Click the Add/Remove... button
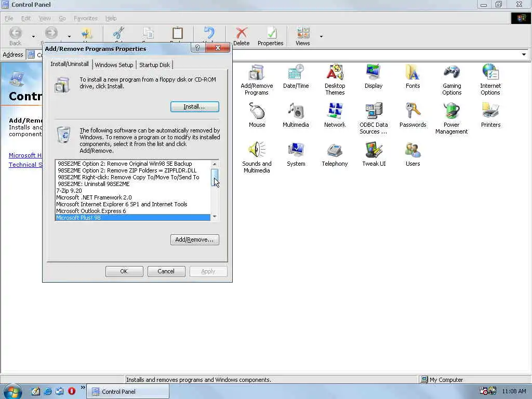The image size is (532, 399). (x=195, y=240)
